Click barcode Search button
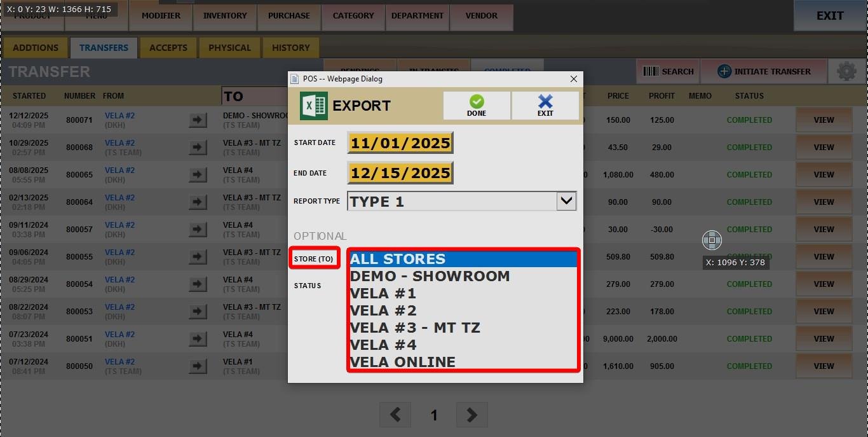The image size is (868, 437). 668,71
